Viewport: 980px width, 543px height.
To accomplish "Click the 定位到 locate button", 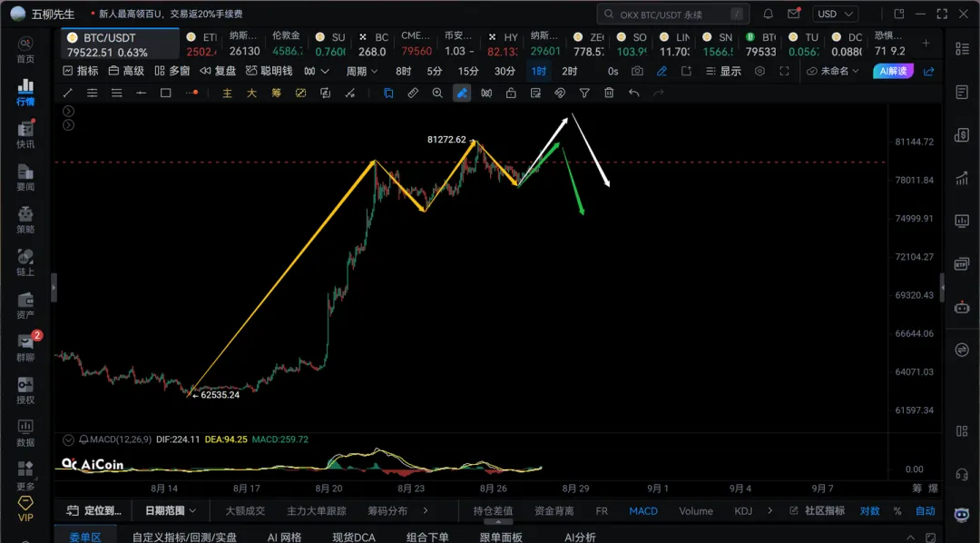I will pos(94,511).
